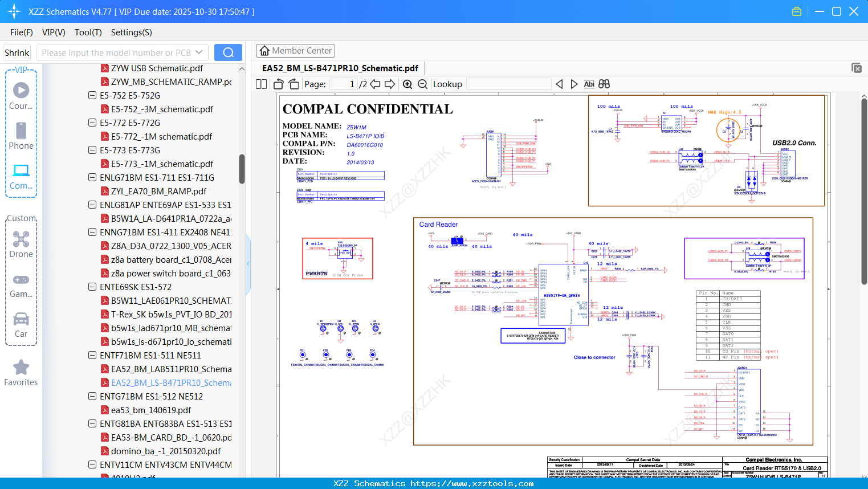Select the EA52_BM_LS-B471PR10_Schematic.pdf tab
Image resolution: width=868 pixels, height=489 pixels.
[x=340, y=68]
